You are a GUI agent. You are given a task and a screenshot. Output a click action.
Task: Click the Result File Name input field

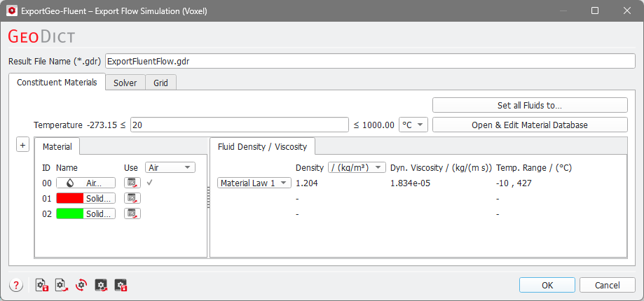coord(370,61)
